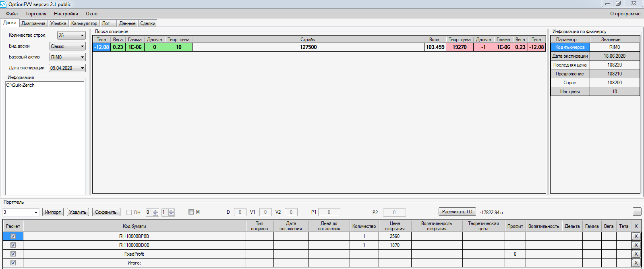Collapse portfolio panel with underscore button
Image resolution: width=644 pixels, height=269 pixels.
[x=637, y=212]
